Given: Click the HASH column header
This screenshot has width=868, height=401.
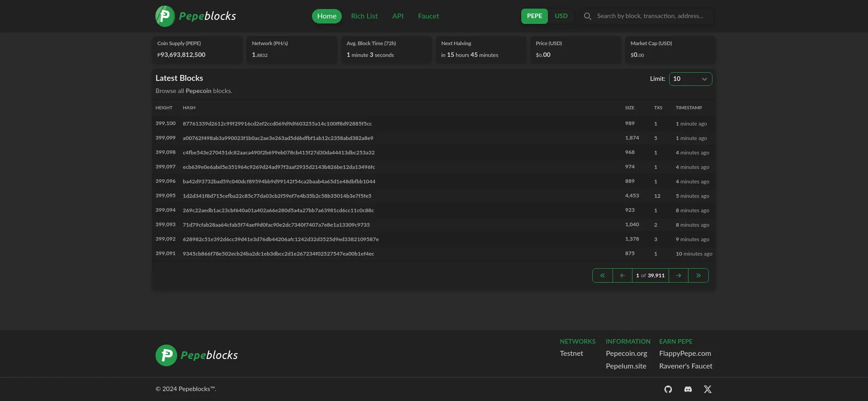Looking at the screenshot, I should (x=189, y=108).
